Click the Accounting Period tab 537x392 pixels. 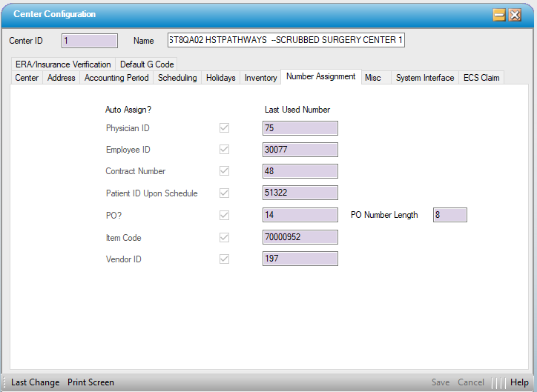(x=116, y=78)
